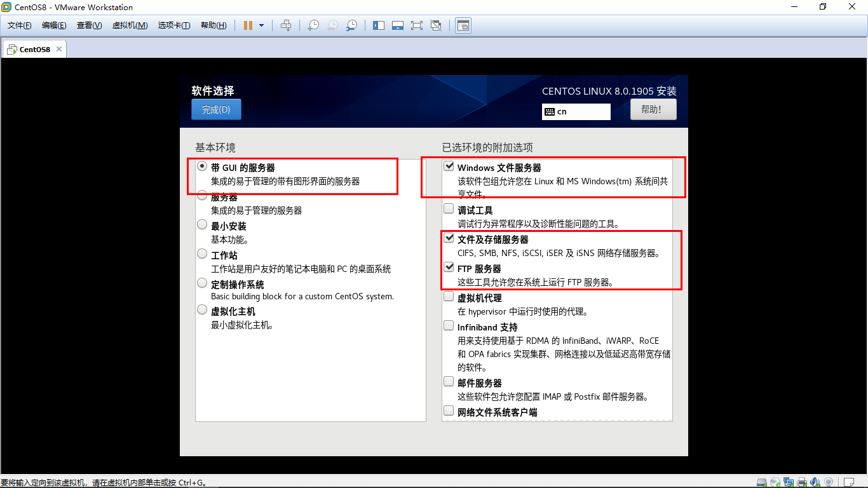Click the 完成(D) button
This screenshot has height=488, width=868.
tap(216, 109)
